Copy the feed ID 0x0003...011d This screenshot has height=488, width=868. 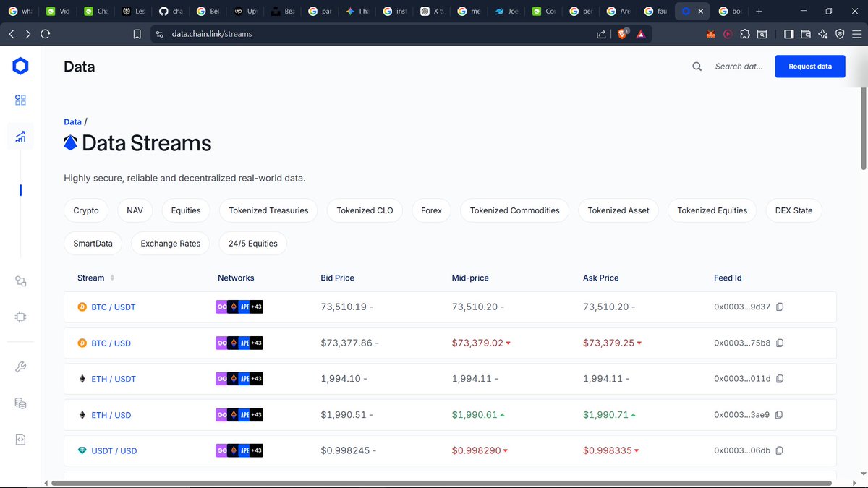(780, 379)
